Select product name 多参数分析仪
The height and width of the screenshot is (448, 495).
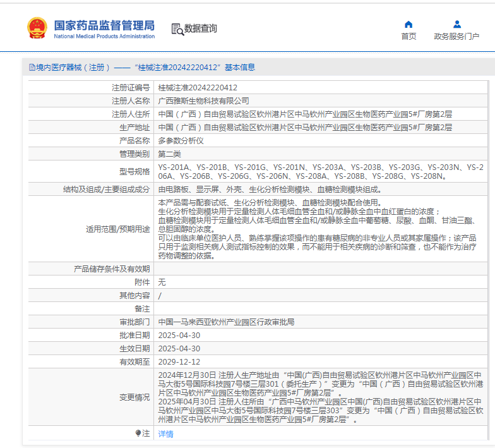[x=181, y=140]
